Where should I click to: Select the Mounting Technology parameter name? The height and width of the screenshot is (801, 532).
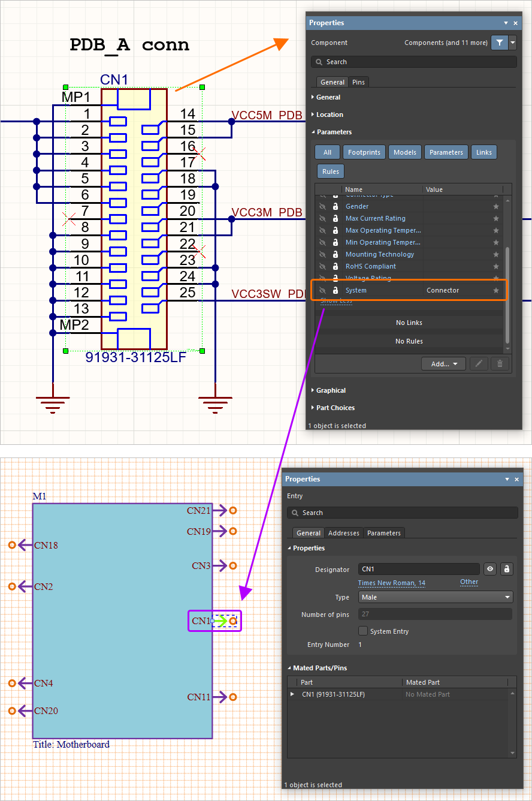coord(380,254)
